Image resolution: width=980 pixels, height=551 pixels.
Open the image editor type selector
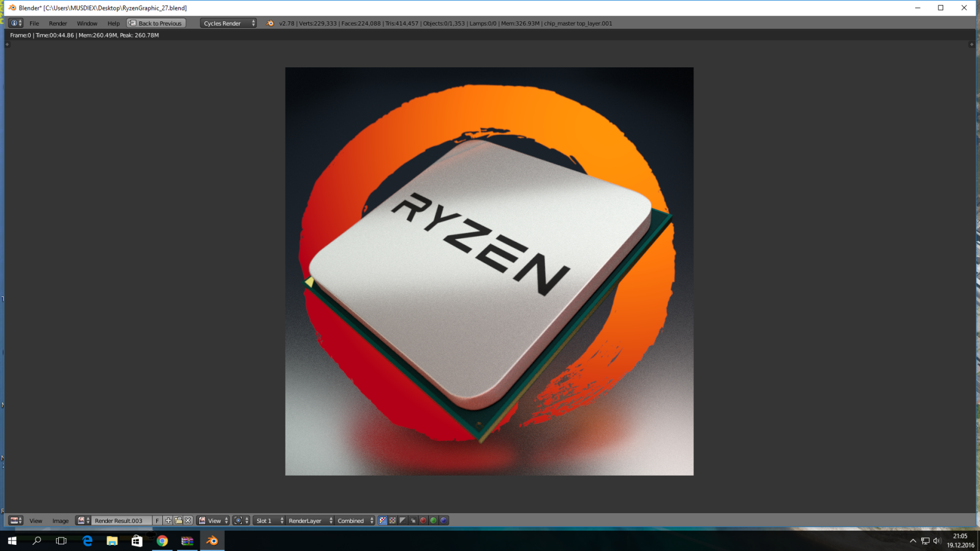16,520
